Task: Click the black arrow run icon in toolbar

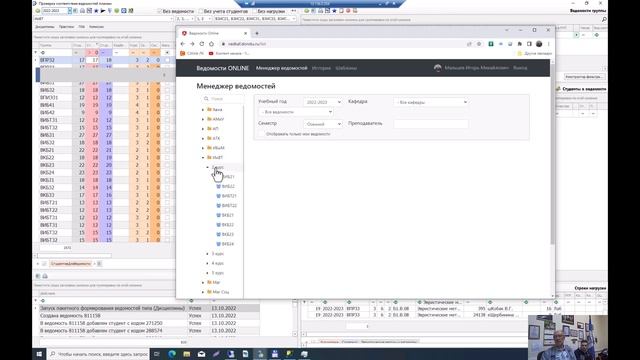Action: coord(103,11)
